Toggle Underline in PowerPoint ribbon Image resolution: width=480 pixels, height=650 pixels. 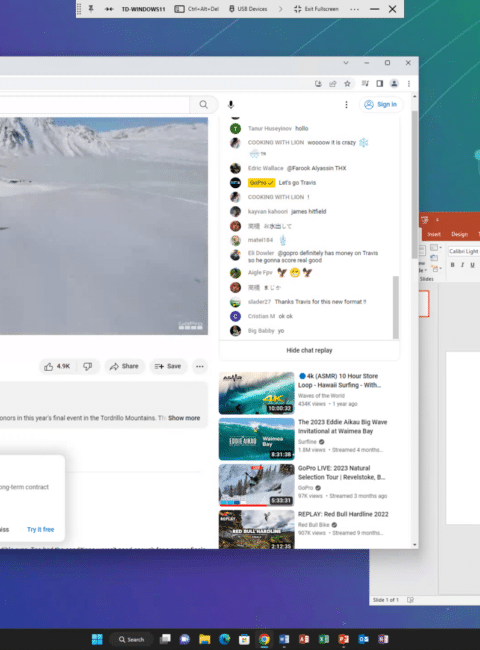pyautogui.click(x=473, y=265)
